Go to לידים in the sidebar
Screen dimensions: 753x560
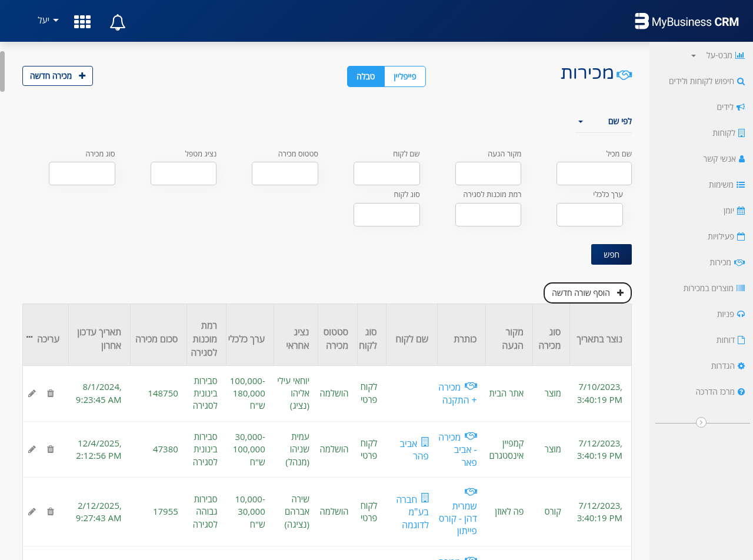coord(730,107)
